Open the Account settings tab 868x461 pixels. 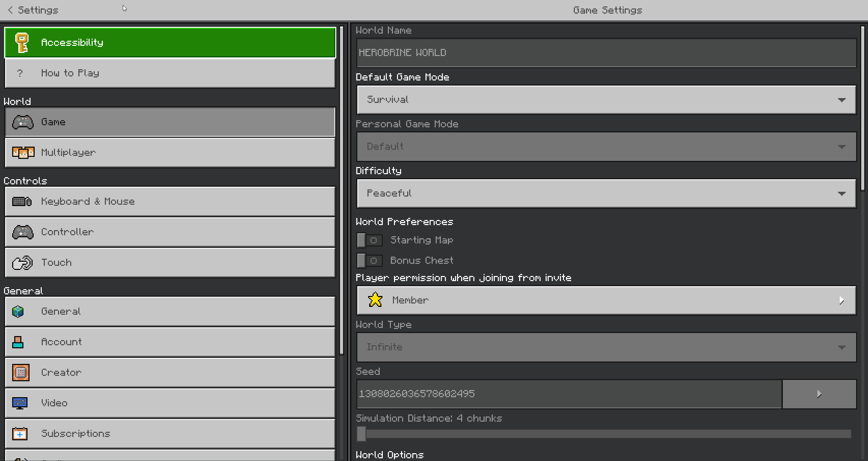(x=170, y=342)
